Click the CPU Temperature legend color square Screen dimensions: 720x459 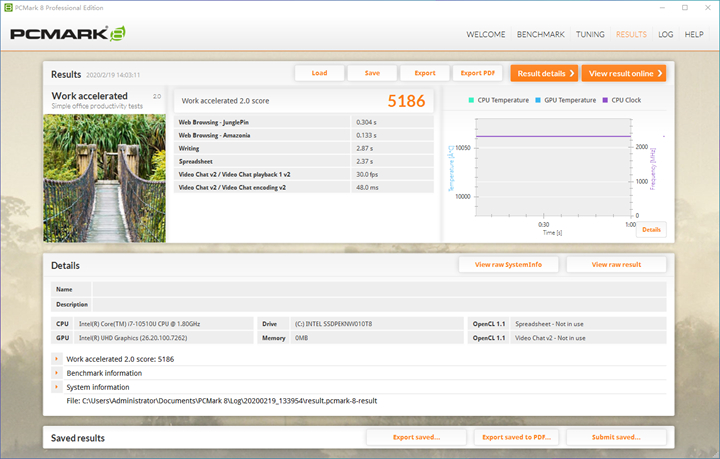tap(472, 100)
